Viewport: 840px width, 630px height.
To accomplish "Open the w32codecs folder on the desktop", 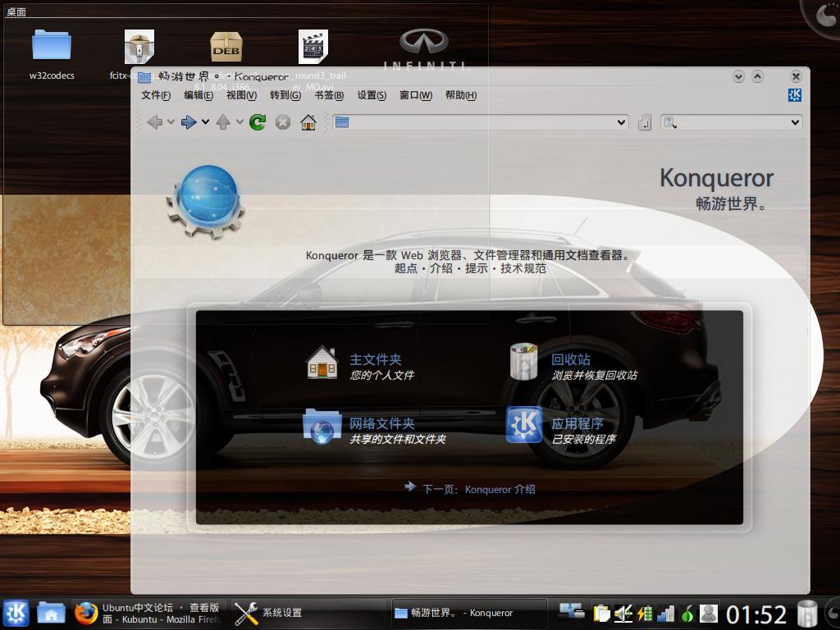I will coord(52,44).
